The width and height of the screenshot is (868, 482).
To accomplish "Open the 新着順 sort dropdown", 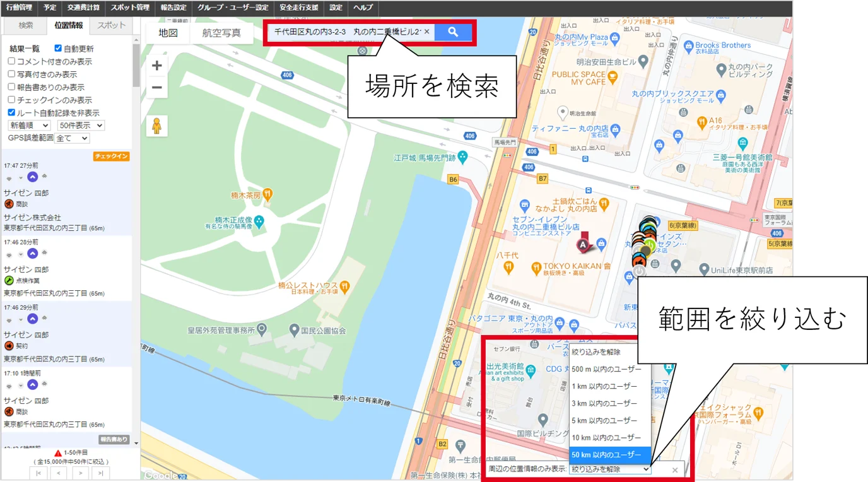I will click(29, 126).
